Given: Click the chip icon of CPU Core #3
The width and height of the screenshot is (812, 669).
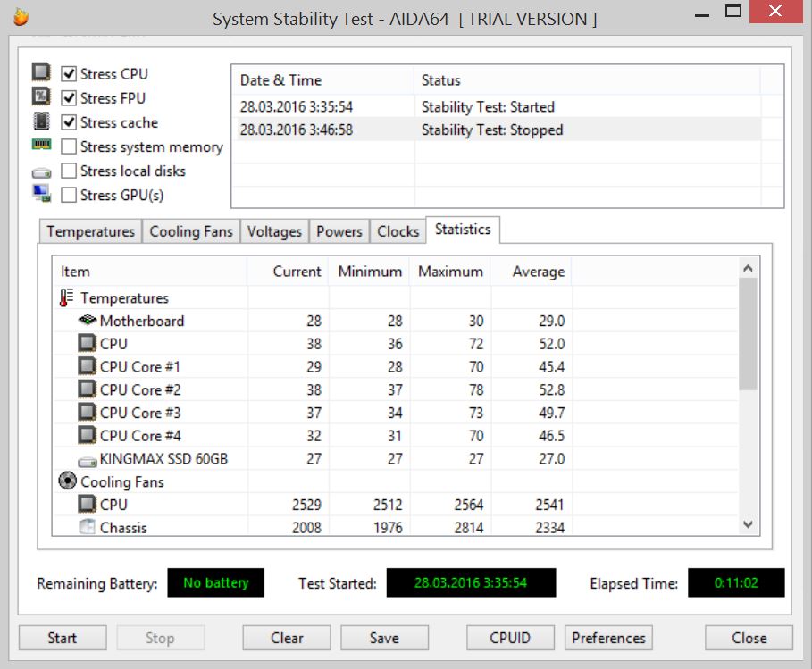Looking at the screenshot, I should [87, 412].
